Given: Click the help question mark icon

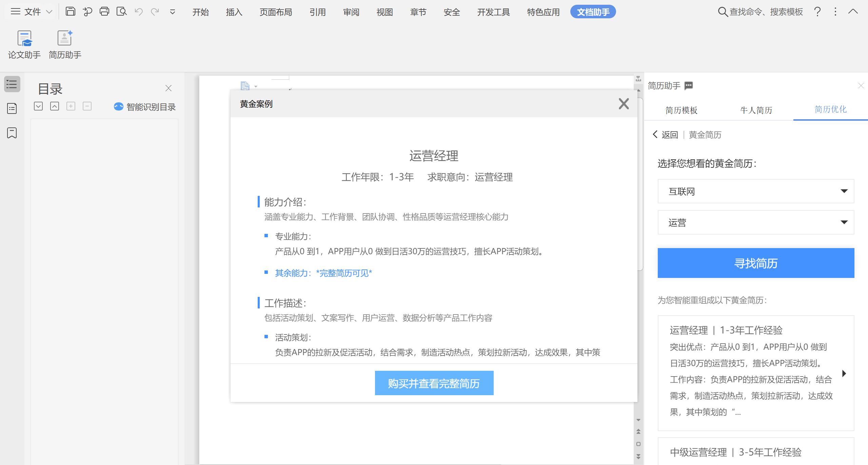Looking at the screenshot, I should [x=817, y=12].
